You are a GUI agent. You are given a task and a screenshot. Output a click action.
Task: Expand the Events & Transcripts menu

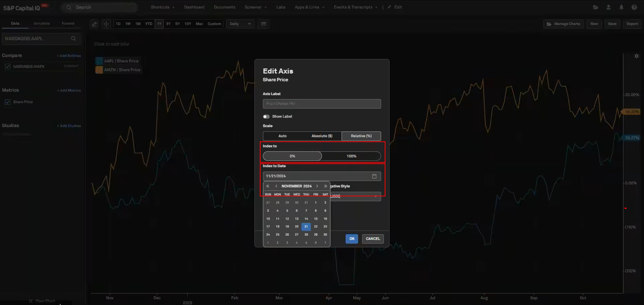(x=356, y=7)
